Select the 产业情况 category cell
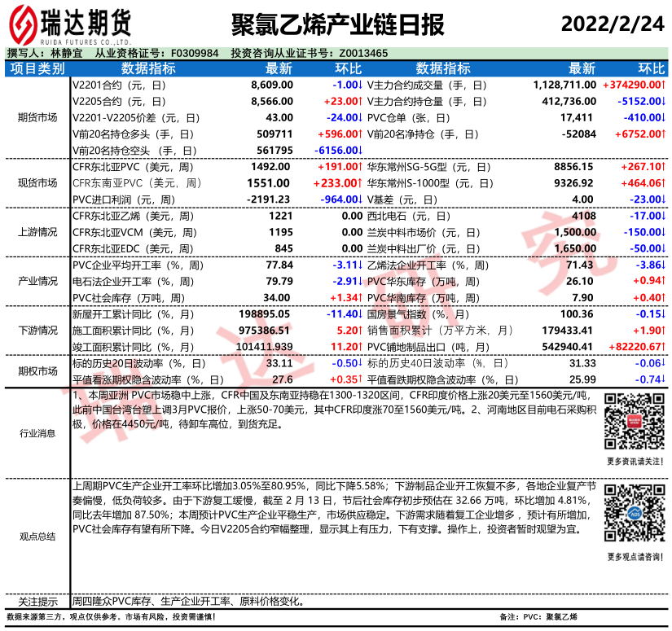 [37, 281]
